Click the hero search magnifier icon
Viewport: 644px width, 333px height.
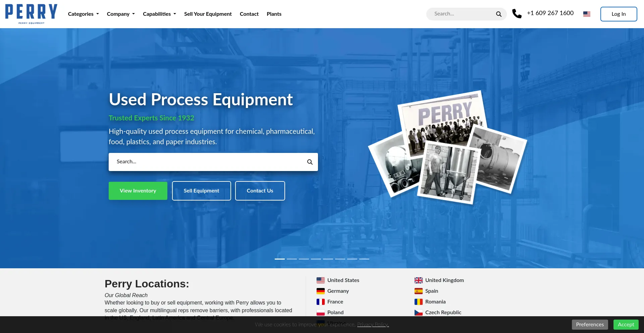click(310, 162)
